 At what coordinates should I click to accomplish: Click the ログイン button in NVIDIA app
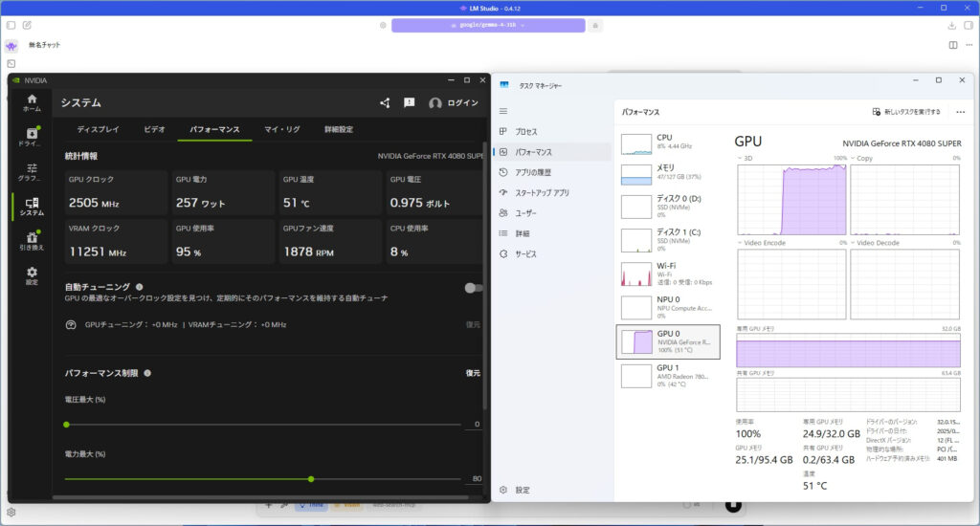[454, 103]
